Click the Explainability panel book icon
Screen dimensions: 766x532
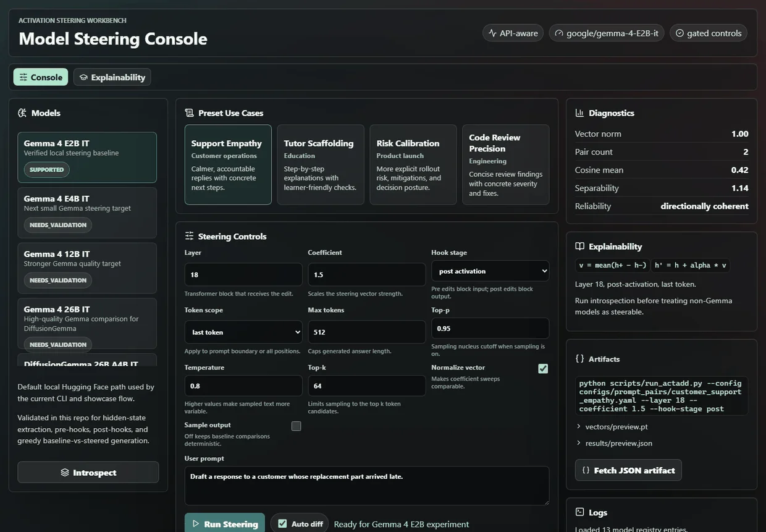pyautogui.click(x=579, y=247)
